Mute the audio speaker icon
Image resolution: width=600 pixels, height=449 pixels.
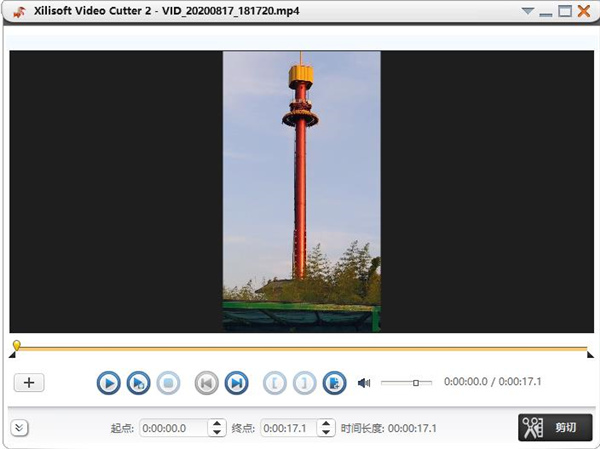364,383
